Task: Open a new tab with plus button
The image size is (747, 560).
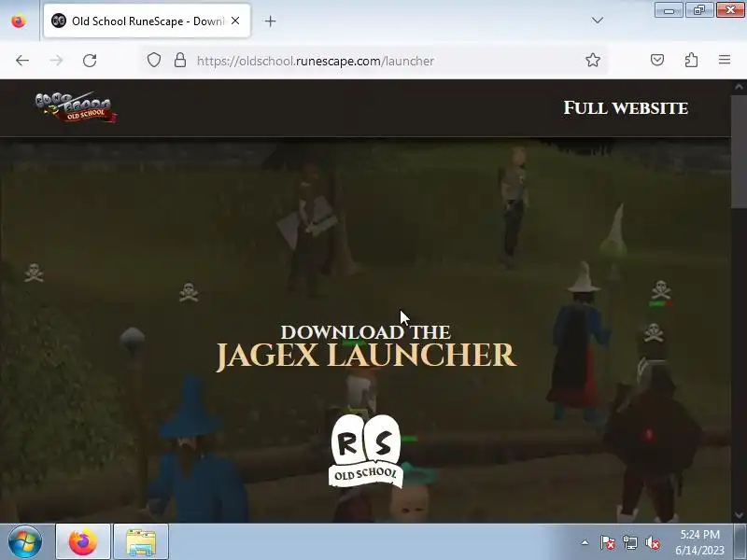Action: tap(270, 21)
